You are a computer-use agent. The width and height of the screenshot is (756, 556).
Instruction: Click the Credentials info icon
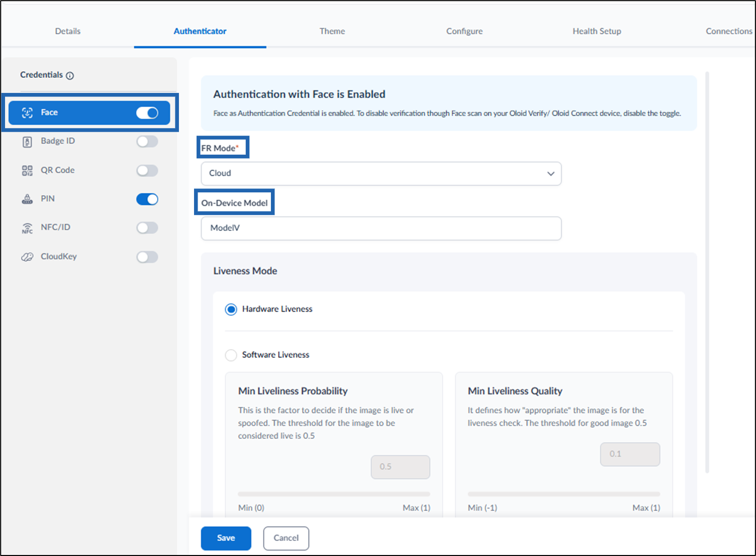point(70,76)
